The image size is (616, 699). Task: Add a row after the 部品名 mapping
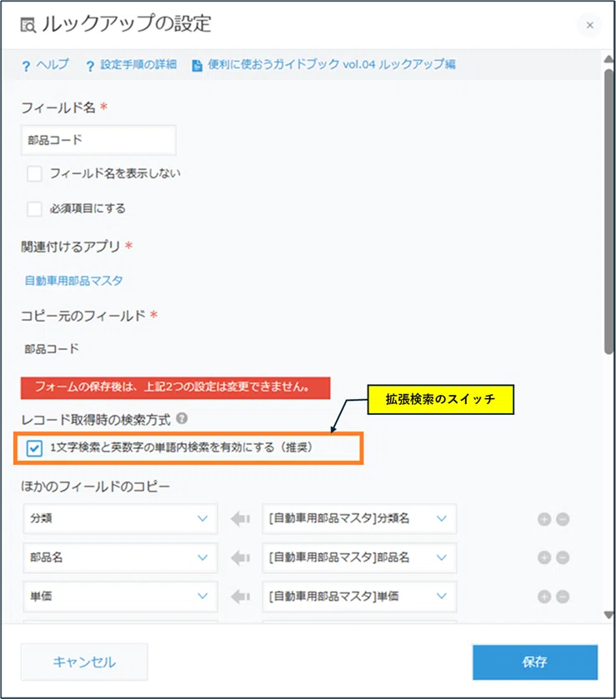544,557
